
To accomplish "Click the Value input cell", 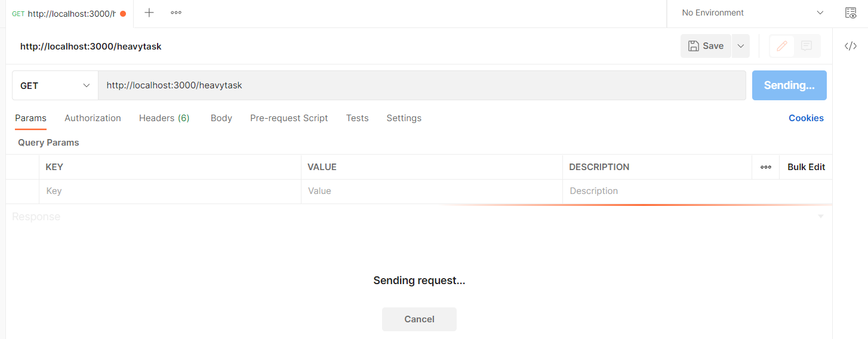I will (x=432, y=191).
